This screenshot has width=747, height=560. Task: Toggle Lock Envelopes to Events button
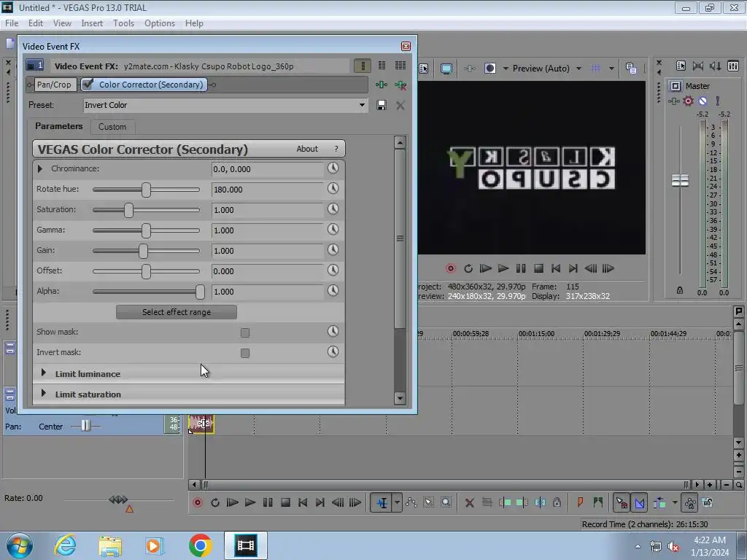click(x=690, y=502)
